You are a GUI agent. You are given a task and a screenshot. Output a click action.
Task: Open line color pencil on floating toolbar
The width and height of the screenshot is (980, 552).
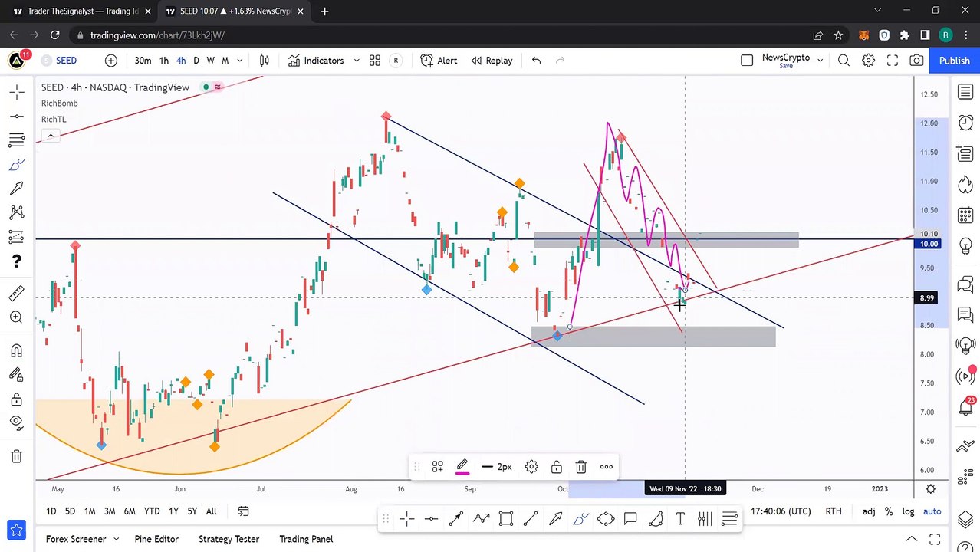tap(462, 466)
